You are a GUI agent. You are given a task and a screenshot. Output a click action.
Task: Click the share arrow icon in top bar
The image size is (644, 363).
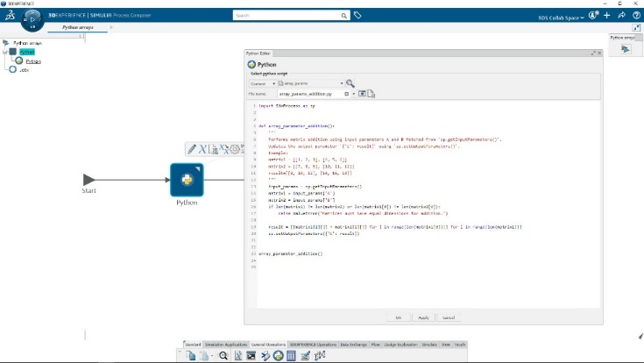pyautogui.click(x=620, y=16)
